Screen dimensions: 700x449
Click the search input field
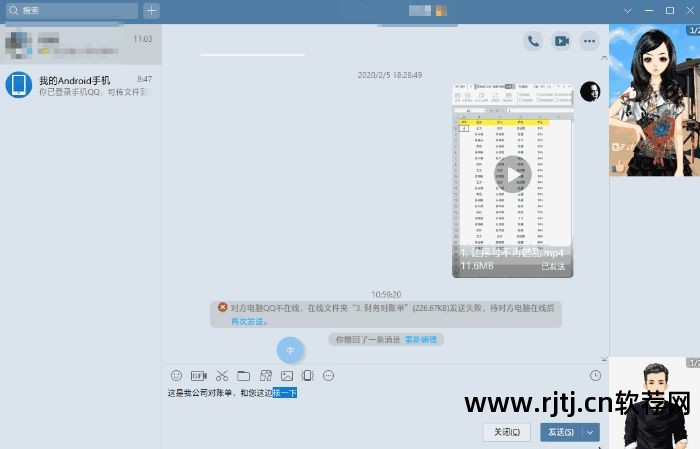[x=72, y=11]
